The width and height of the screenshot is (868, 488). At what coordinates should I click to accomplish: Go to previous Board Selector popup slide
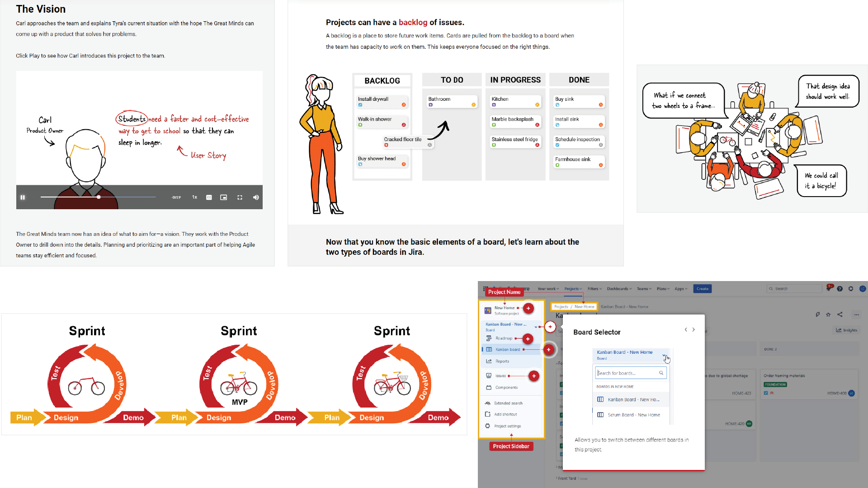point(686,330)
